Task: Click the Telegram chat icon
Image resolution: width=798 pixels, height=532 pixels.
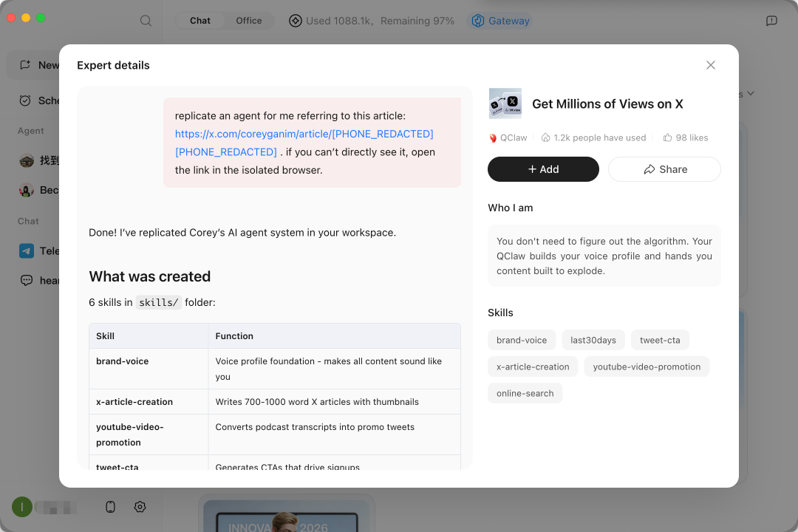Action: pos(27,251)
